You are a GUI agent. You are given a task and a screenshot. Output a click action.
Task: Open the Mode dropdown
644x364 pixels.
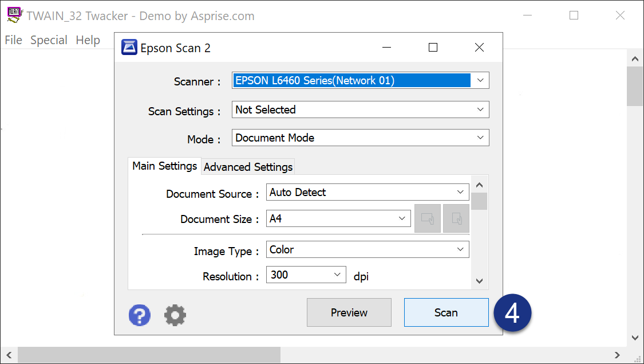pyautogui.click(x=480, y=138)
